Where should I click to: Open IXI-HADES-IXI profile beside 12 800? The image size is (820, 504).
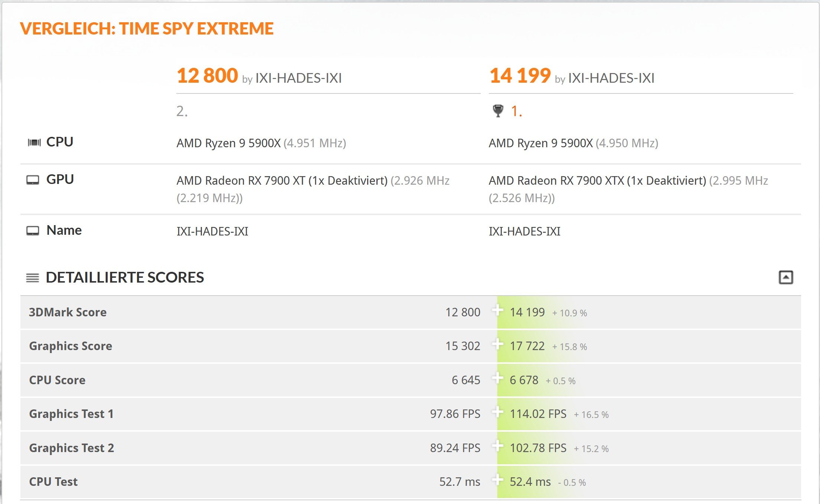298,78
